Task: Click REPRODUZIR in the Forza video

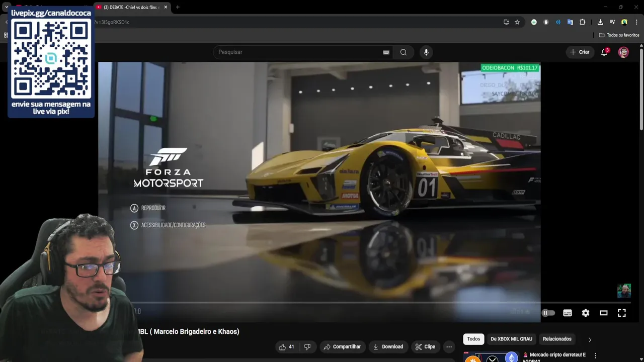Action: (x=153, y=208)
